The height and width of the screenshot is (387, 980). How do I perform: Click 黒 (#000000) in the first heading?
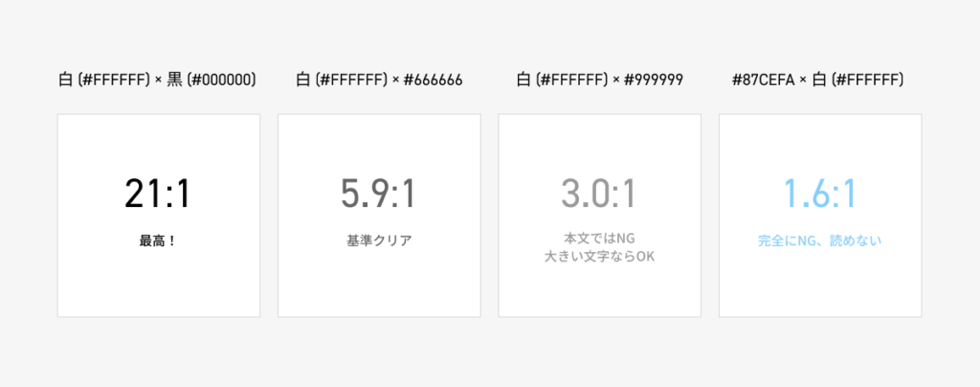(212, 80)
